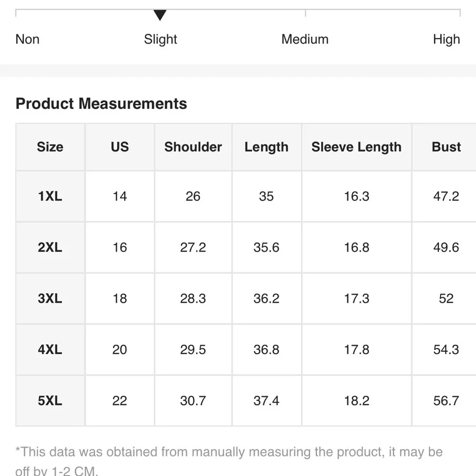Click the 47.2 bust value for 1XL

(x=446, y=196)
